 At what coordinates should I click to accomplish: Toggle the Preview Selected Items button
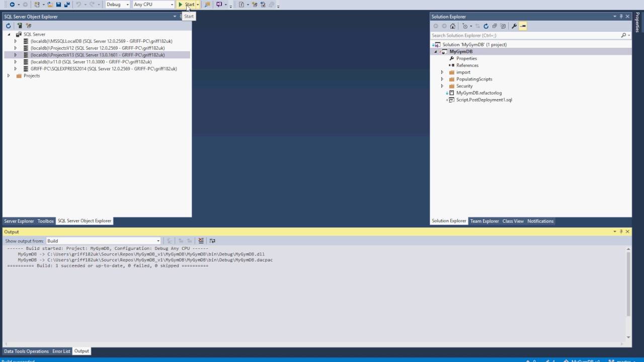pos(523,26)
